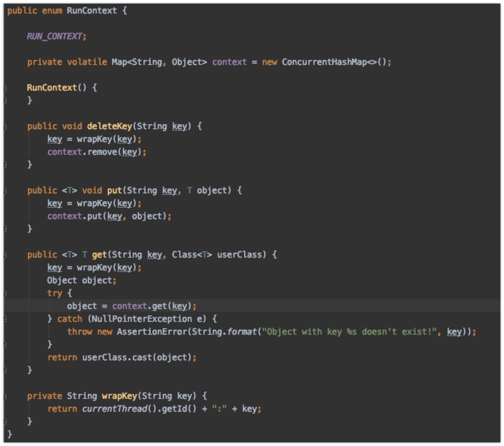This screenshot has height=446, width=504.
Task: Collapse the get method via gutter fold marker
Action: pyautogui.click(x=5, y=255)
